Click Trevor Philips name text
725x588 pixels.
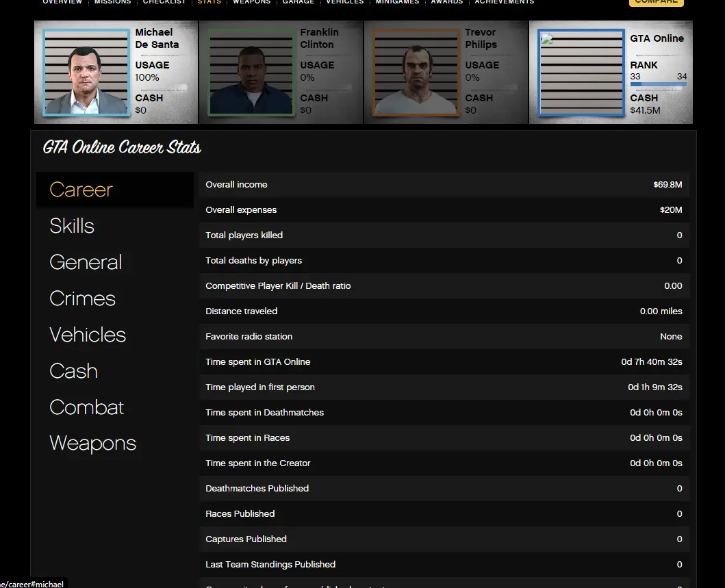(x=481, y=38)
